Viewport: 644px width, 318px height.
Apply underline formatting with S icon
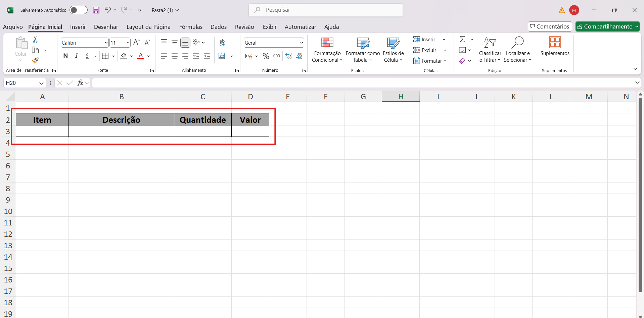coord(87,56)
